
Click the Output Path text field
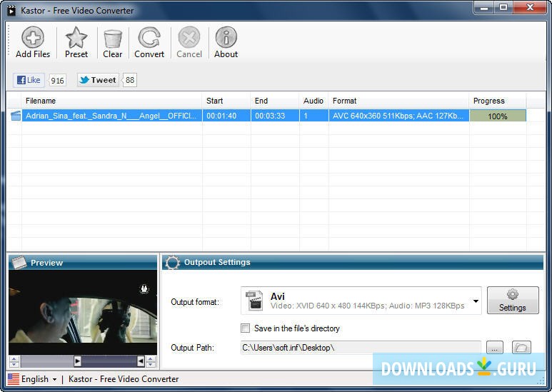coord(361,348)
